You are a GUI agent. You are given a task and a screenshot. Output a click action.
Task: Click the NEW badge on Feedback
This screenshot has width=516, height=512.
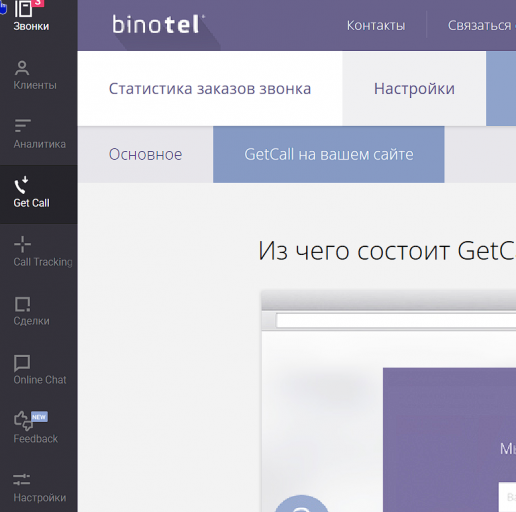click(x=39, y=417)
